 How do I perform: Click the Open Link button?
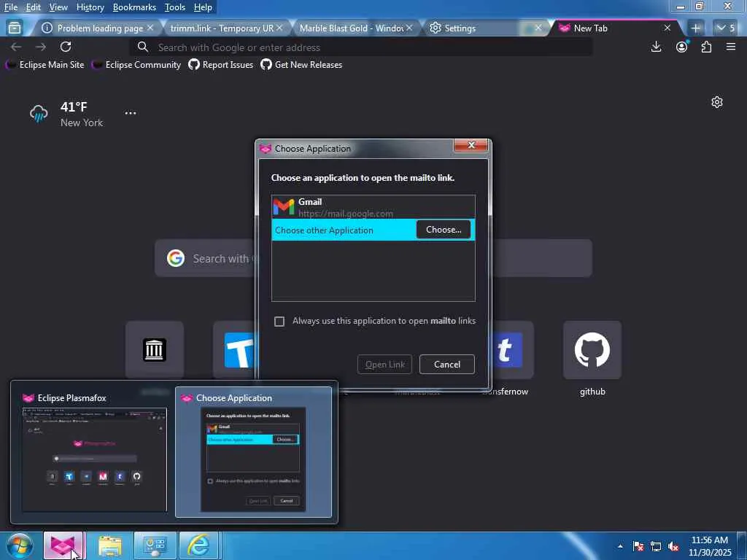tap(384, 365)
